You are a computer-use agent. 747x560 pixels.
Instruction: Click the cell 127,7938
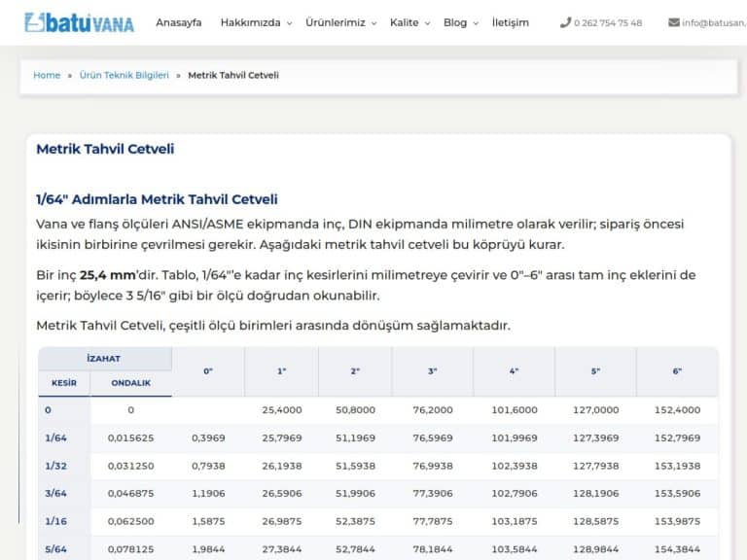(x=596, y=466)
